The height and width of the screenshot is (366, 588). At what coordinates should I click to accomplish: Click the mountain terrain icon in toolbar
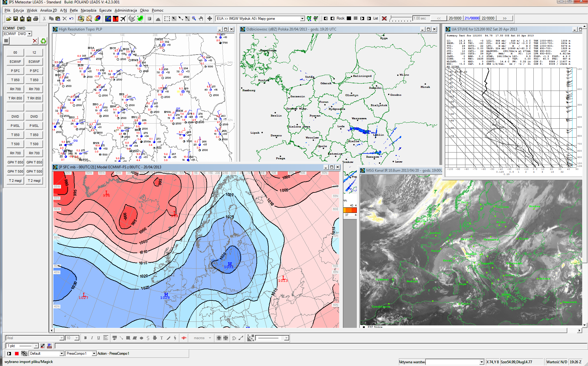pos(158,19)
